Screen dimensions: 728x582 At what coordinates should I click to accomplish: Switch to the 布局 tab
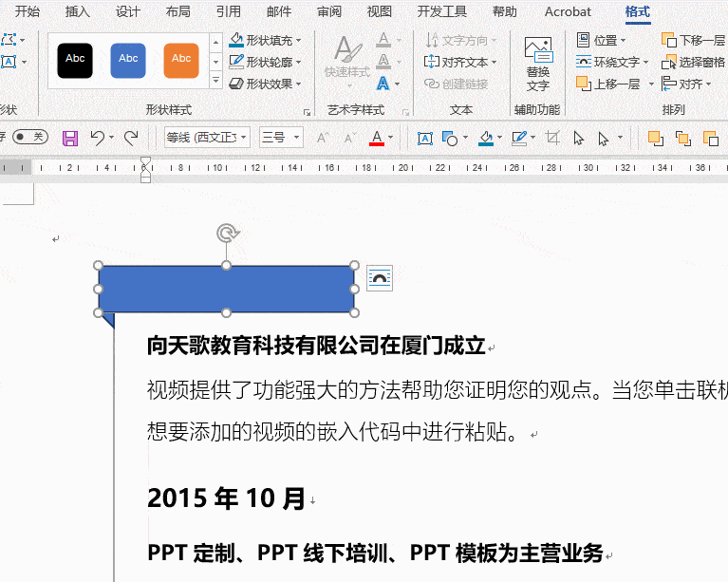(177, 11)
